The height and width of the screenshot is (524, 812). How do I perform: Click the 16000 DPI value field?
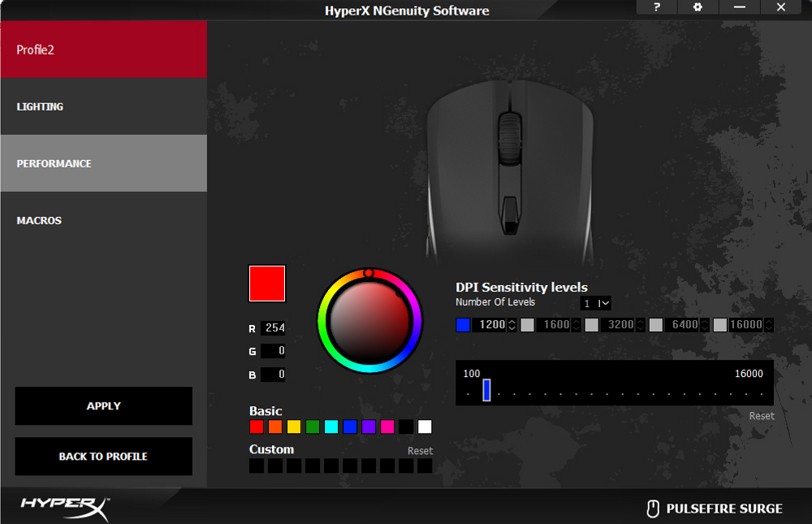tap(746, 325)
